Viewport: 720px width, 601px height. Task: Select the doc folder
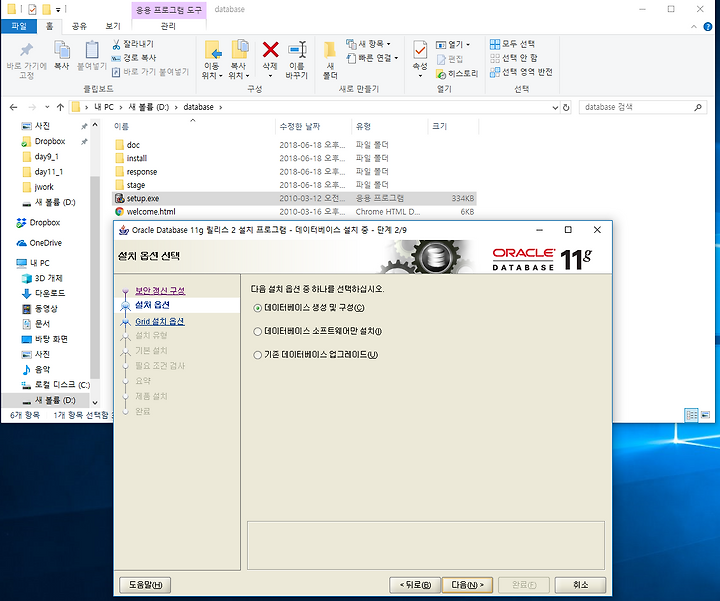point(133,145)
